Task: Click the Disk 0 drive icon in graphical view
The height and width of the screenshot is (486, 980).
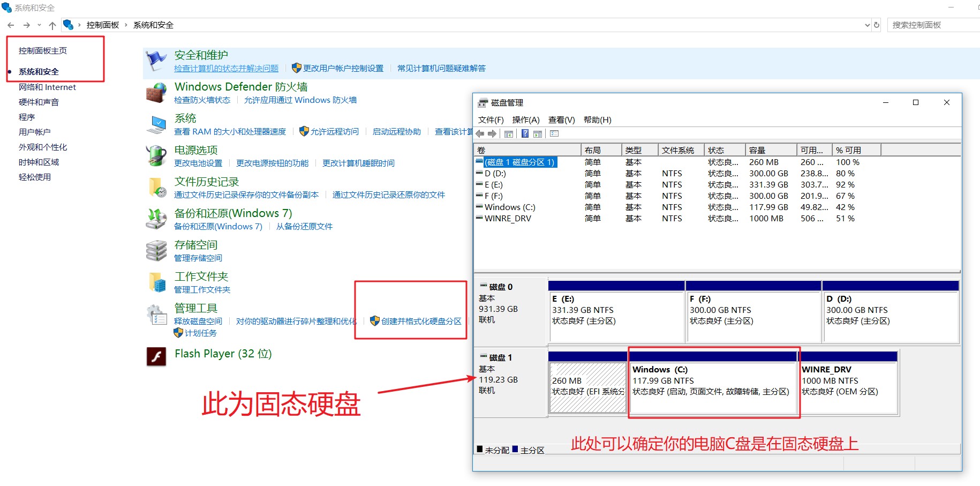Action: click(x=484, y=286)
